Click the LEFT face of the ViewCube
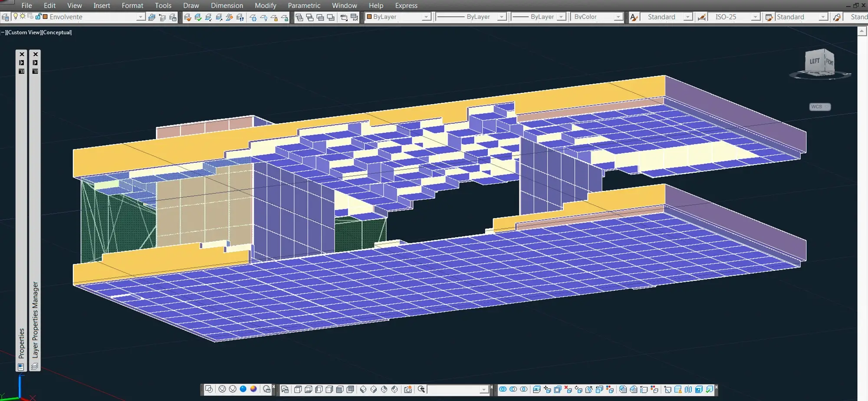Viewport: 868px width, 401px height. point(815,61)
